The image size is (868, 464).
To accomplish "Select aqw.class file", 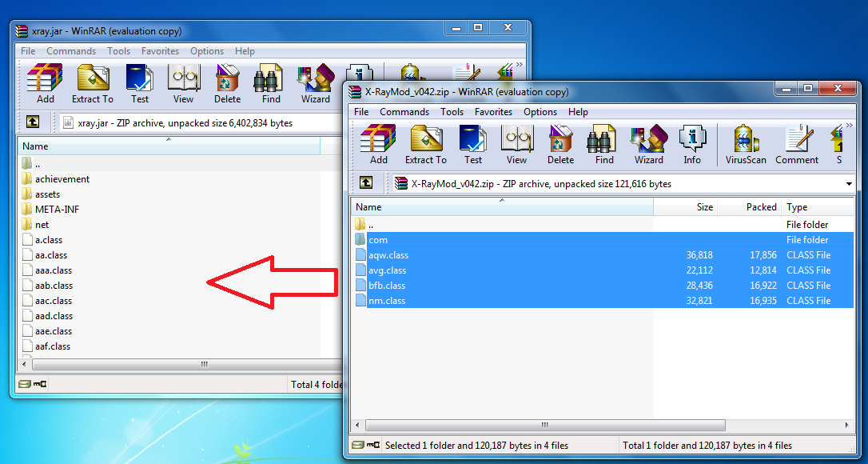I will point(603,255).
